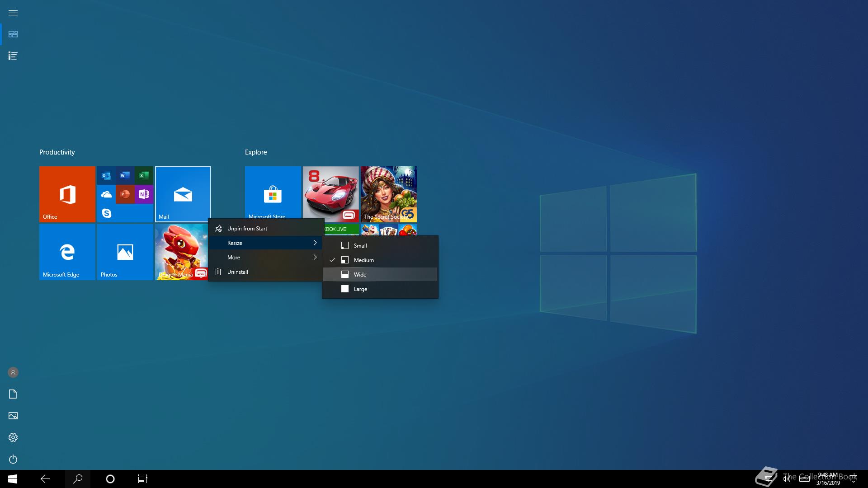Select Medium tile size
Screen dimensions: 868x488
pyautogui.click(x=380, y=260)
